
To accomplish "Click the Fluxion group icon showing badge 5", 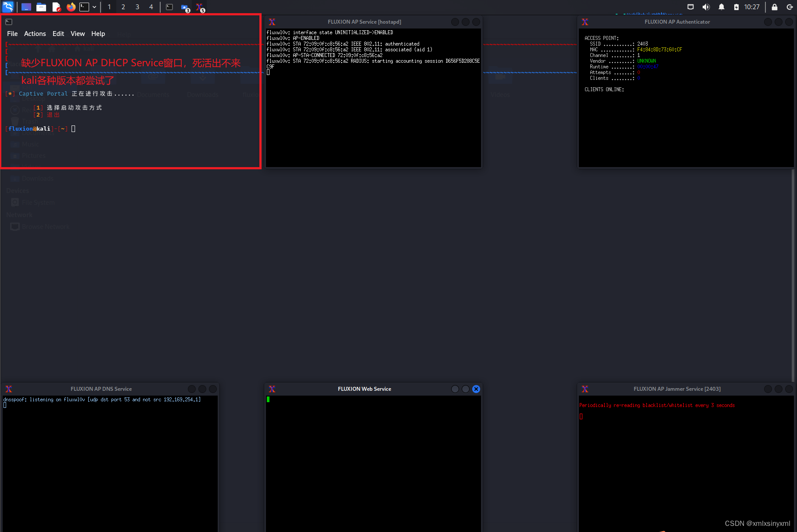I will coord(199,7).
